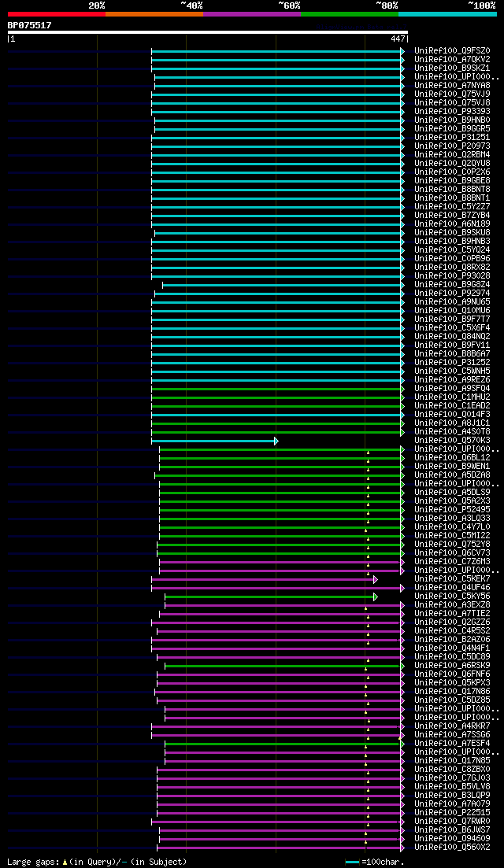This screenshot has height=868, width=504.
Task: Select the UniRef100_B9GBE8 label
Action: click(x=452, y=180)
